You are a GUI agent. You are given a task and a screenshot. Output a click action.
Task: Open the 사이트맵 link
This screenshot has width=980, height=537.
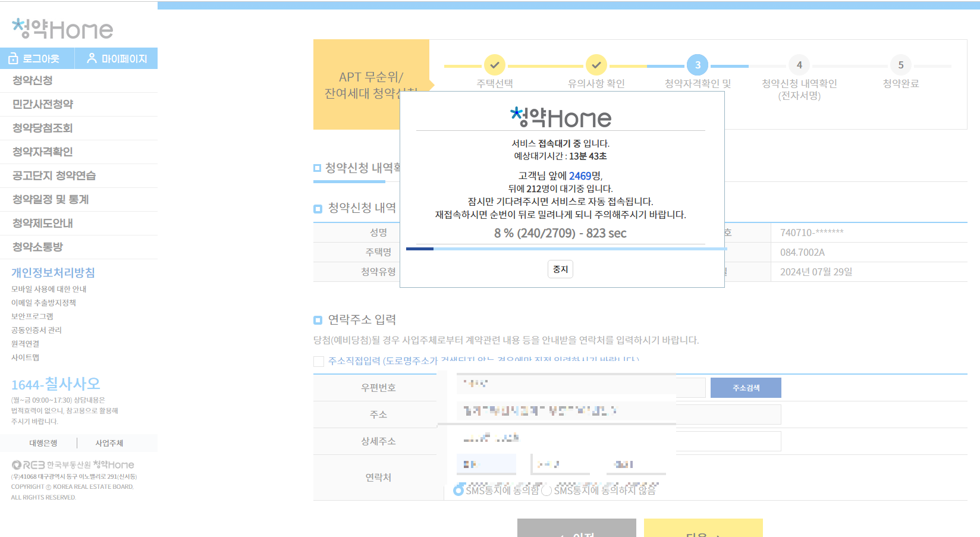pyautogui.click(x=25, y=357)
